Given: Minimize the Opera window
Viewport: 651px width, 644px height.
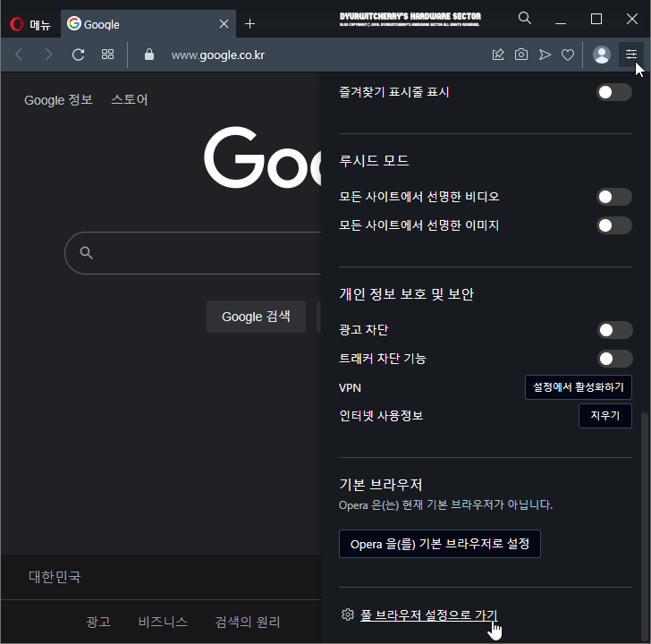Looking at the screenshot, I should 561,18.
